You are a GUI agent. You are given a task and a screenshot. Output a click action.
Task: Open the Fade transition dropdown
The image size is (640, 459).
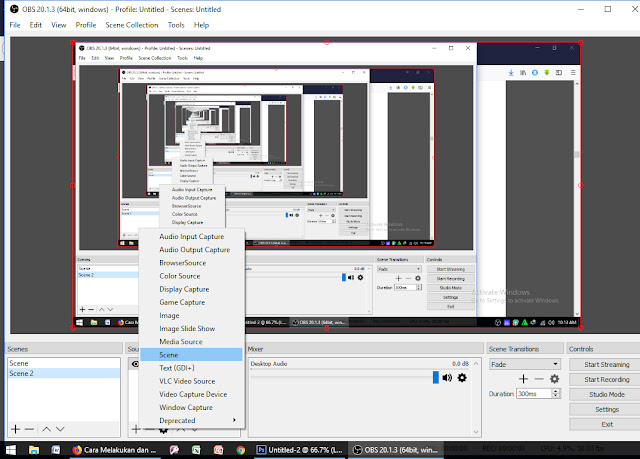point(525,364)
